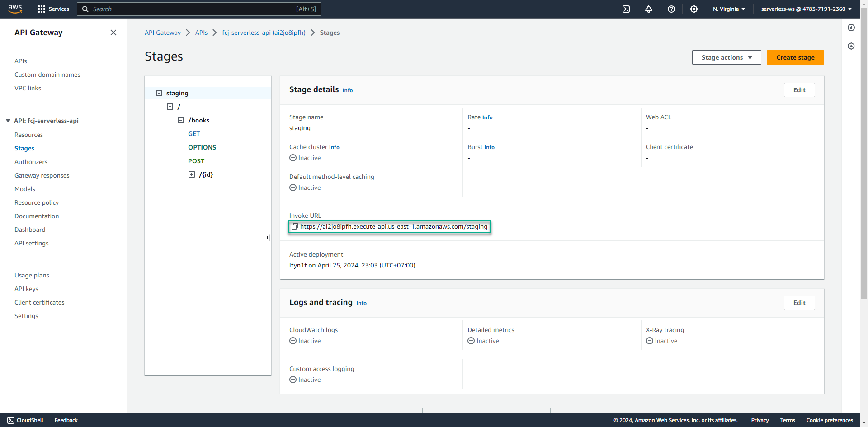Viewport: 868px width, 427px height.
Task: Open the tutorials icon on right edge
Action: (851, 46)
